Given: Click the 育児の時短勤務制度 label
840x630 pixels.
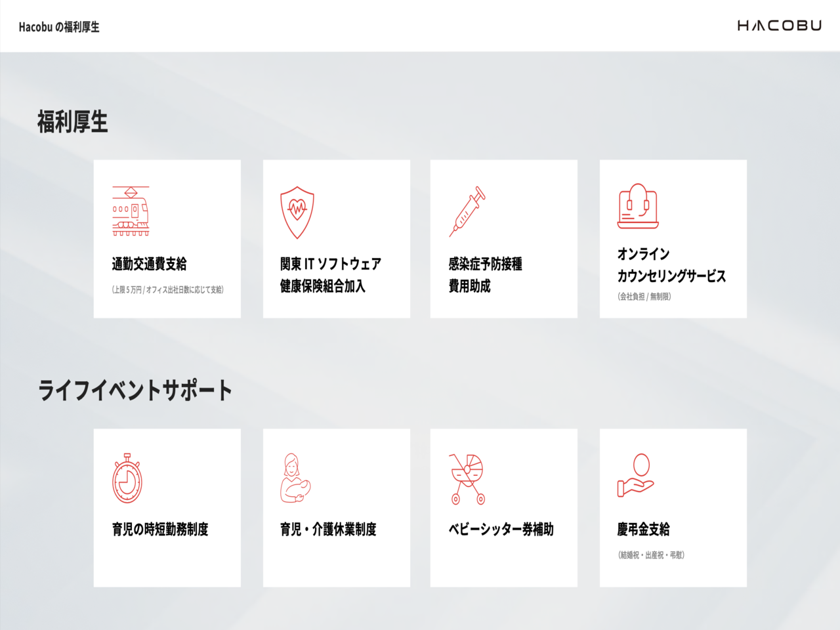Looking at the screenshot, I should coord(160,529).
